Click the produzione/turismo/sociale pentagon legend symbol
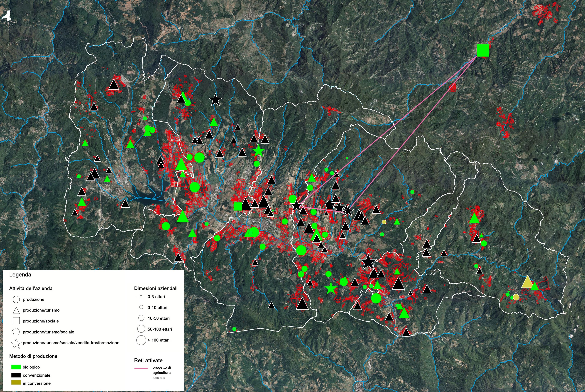Screen dimensions: 585x392 tap(16, 332)
